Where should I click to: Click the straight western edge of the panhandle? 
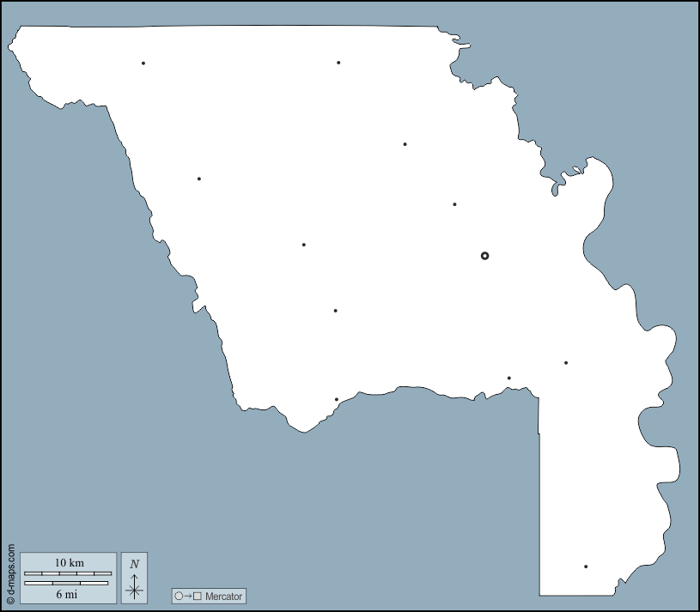pyautogui.click(x=539, y=498)
